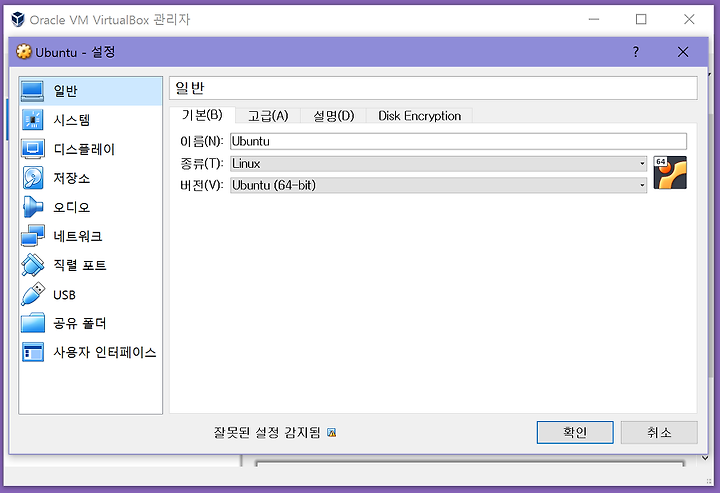
Task: Click the VirtualBox cube logo in title bar
Action: pyautogui.click(x=18, y=20)
